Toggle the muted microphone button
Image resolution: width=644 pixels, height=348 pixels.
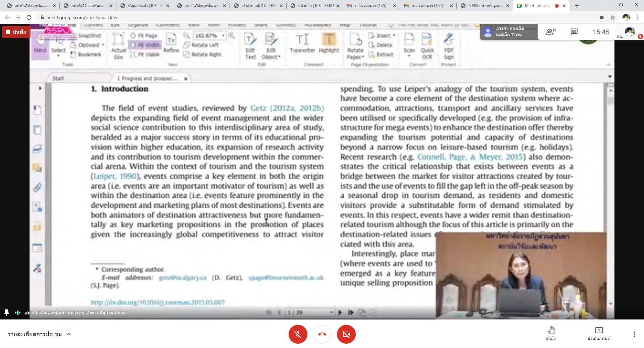click(298, 334)
